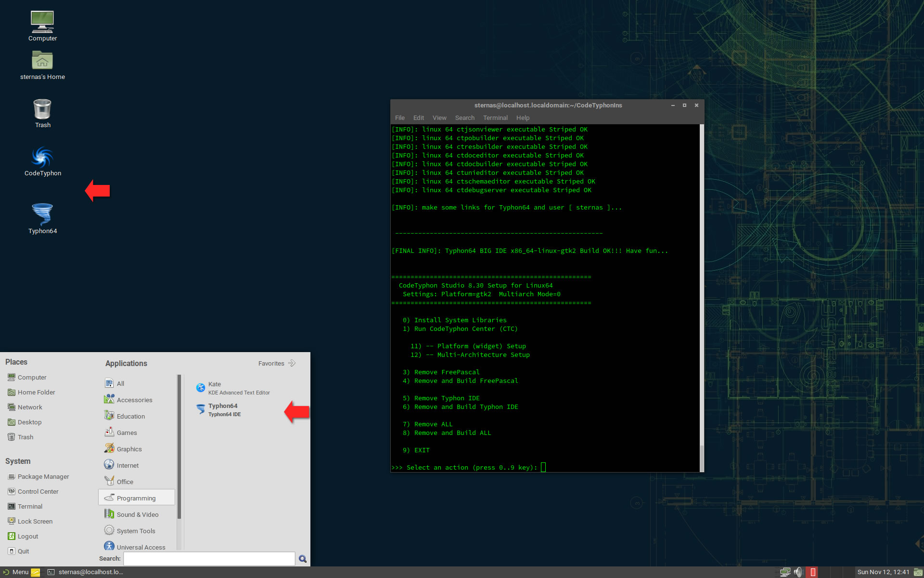Open Home Folder from Places

(x=32, y=392)
